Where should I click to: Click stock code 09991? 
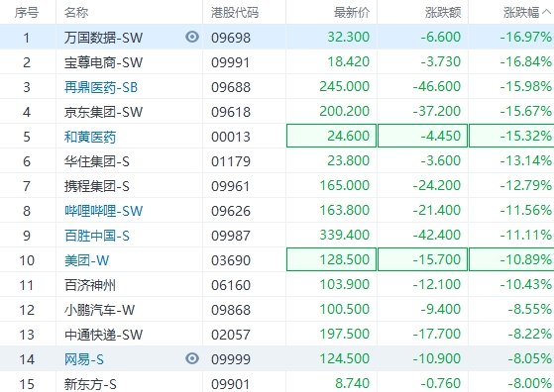click(231, 62)
